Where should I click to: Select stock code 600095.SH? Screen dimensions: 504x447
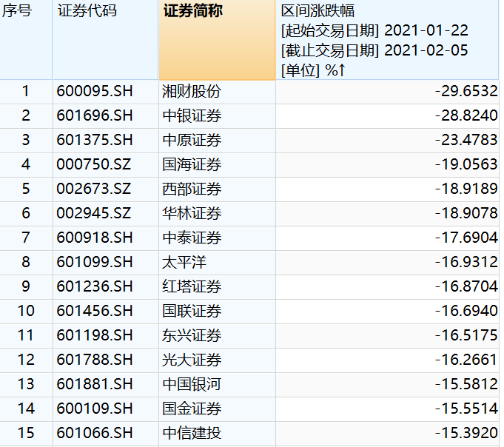95,91
